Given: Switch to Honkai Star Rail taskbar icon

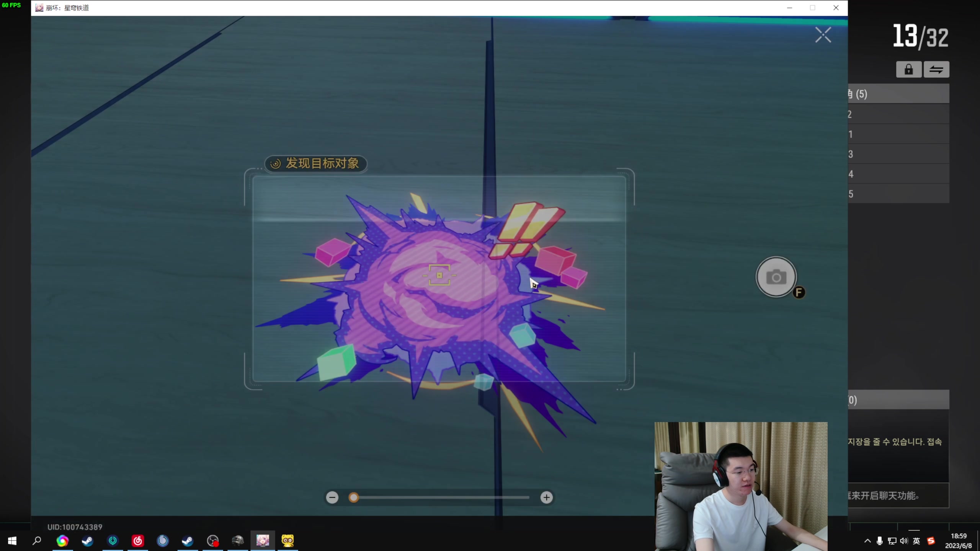Looking at the screenshot, I should (263, 541).
